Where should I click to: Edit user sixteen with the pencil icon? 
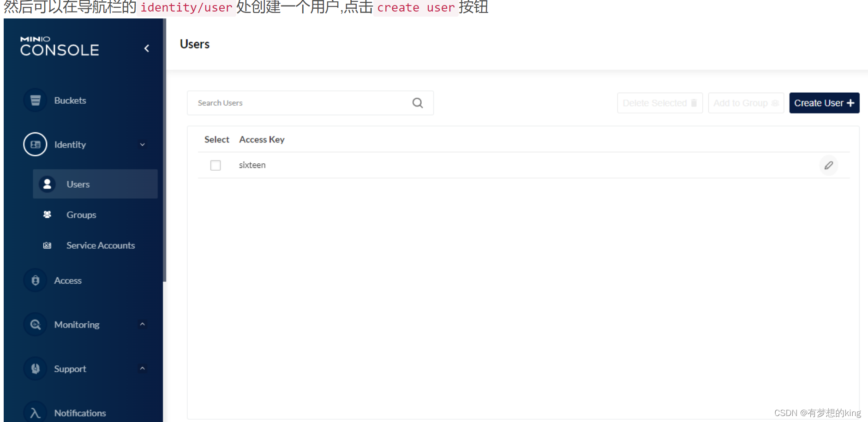pyautogui.click(x=829, y=165)
